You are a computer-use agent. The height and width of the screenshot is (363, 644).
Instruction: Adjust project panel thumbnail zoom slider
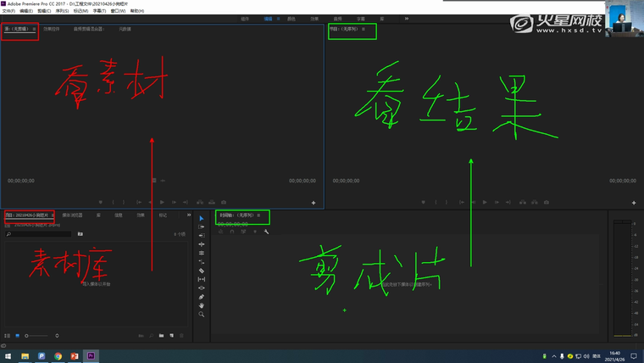click(36, 336)
